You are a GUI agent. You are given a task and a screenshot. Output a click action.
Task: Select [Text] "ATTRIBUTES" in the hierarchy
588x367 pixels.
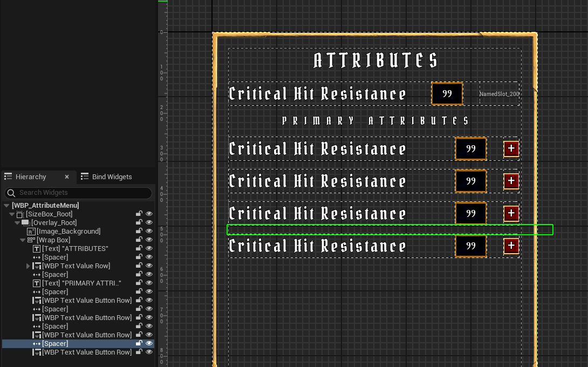click(75, 249)
